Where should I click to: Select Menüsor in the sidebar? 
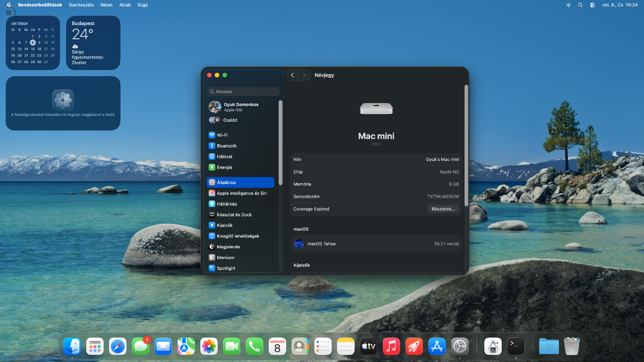pyautogui.click(x=240, y=257)
